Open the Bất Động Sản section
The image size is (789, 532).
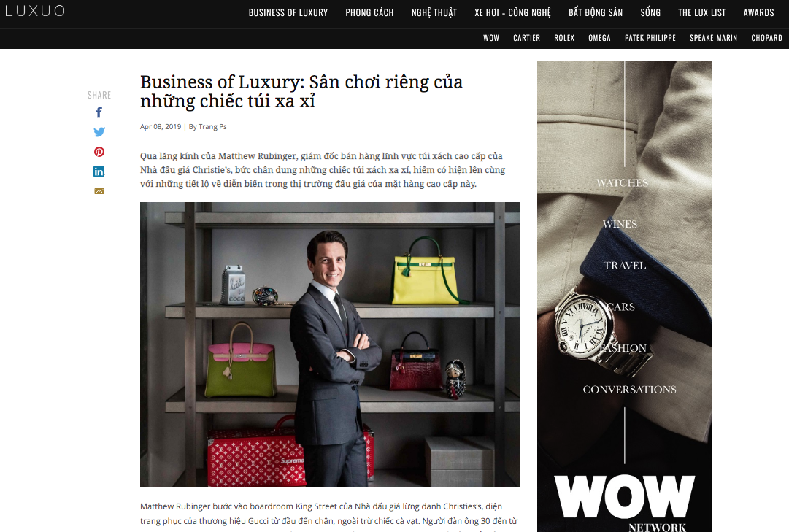coord(596,12)
